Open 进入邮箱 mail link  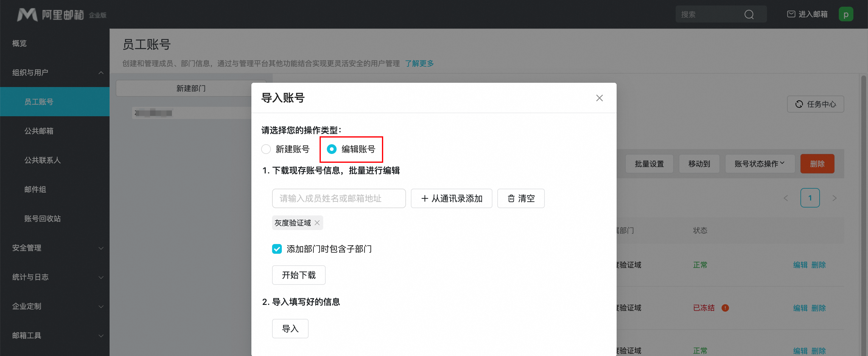click(807, 14)
